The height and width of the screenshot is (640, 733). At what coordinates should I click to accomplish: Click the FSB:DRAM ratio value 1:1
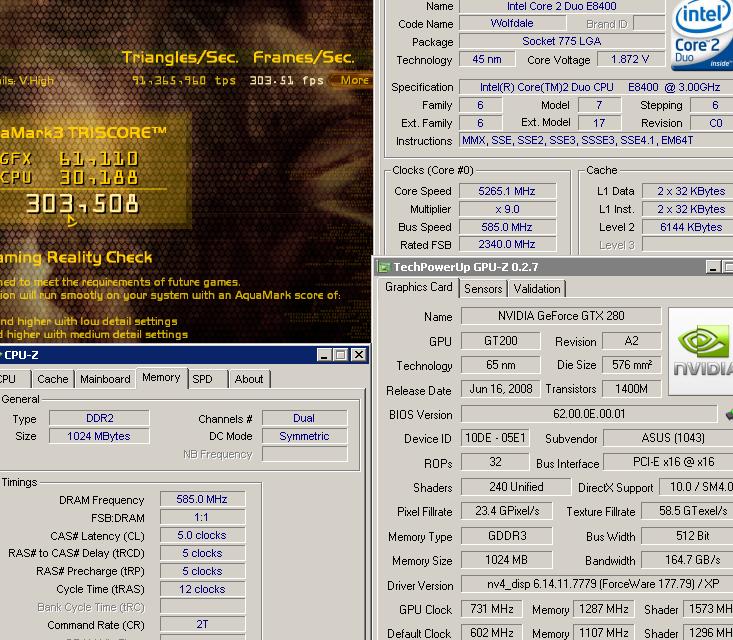coord(202,517)
